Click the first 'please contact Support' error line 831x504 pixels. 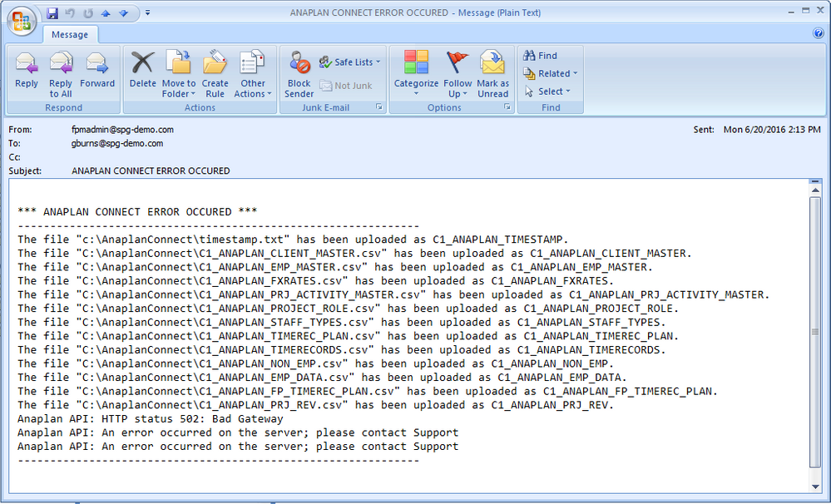pos(238,432)
